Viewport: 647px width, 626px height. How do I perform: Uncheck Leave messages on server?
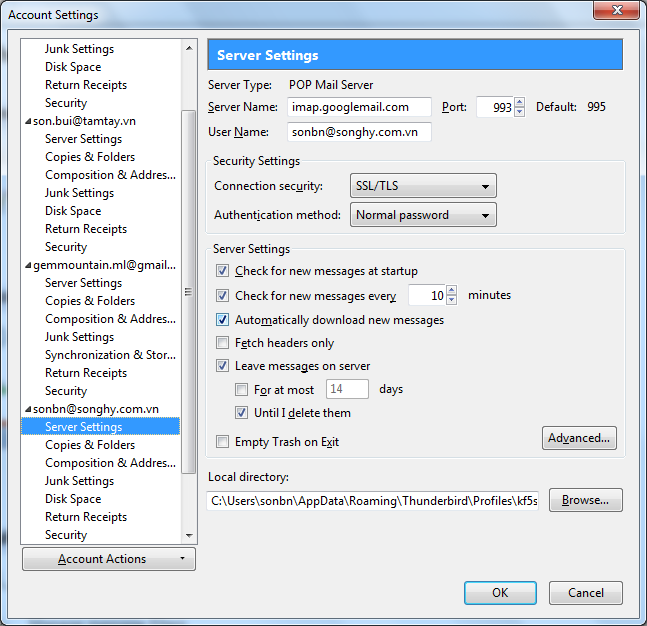click(222, 367)
